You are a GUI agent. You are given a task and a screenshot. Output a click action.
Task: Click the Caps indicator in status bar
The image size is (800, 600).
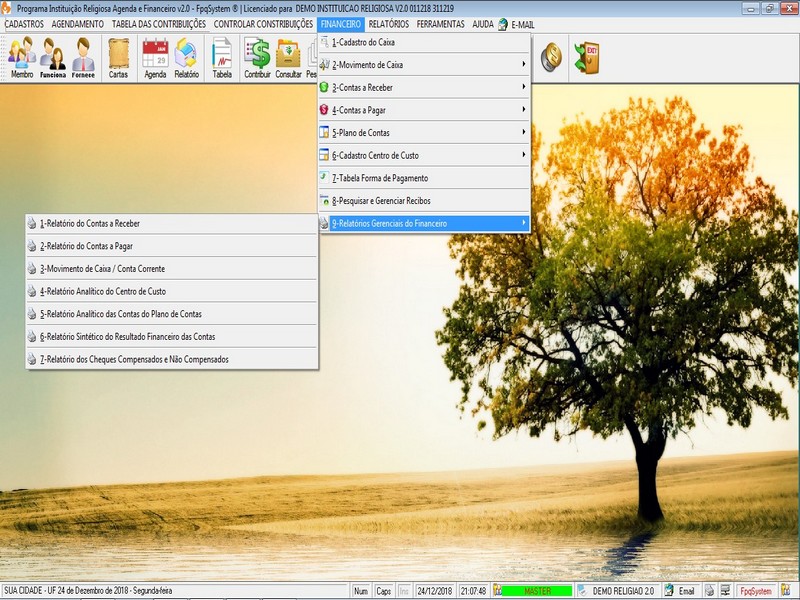pos(384,591)
